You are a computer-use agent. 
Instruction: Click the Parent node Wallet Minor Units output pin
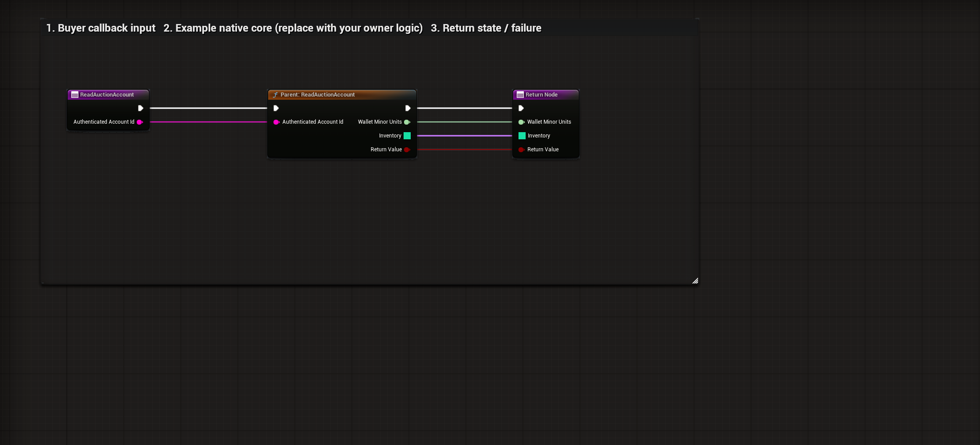click(407, 122)
